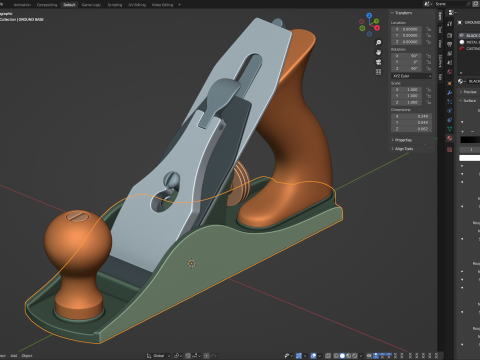This screenshot has width=480, height=360.
Task: Toggle the camera view icon
Action: click(x=378, y=62)
